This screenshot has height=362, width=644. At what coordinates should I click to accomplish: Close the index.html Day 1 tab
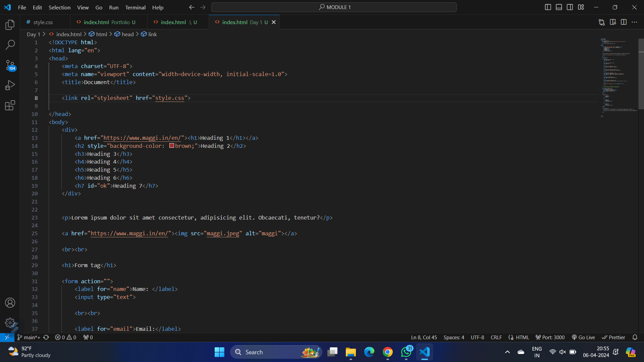click(274, 22)
